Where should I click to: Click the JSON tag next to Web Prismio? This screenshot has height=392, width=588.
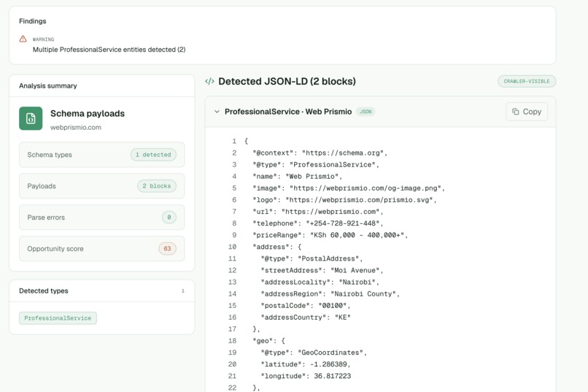click(x=365, y=112)
